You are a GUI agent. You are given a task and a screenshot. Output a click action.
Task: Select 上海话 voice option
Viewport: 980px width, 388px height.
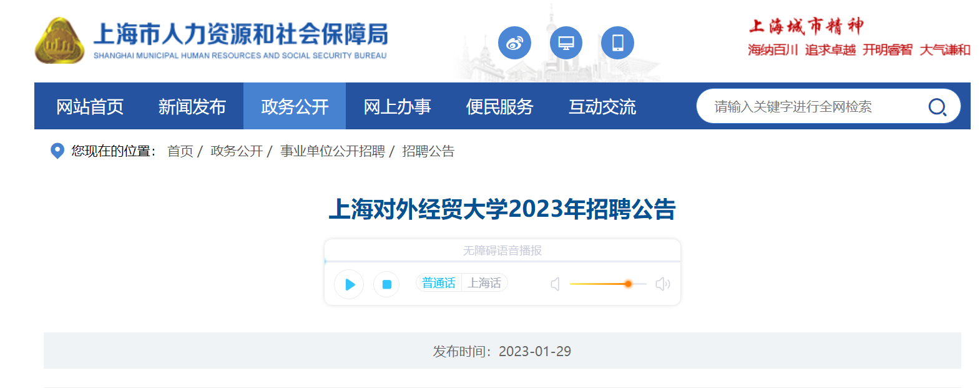pos(484,283)
